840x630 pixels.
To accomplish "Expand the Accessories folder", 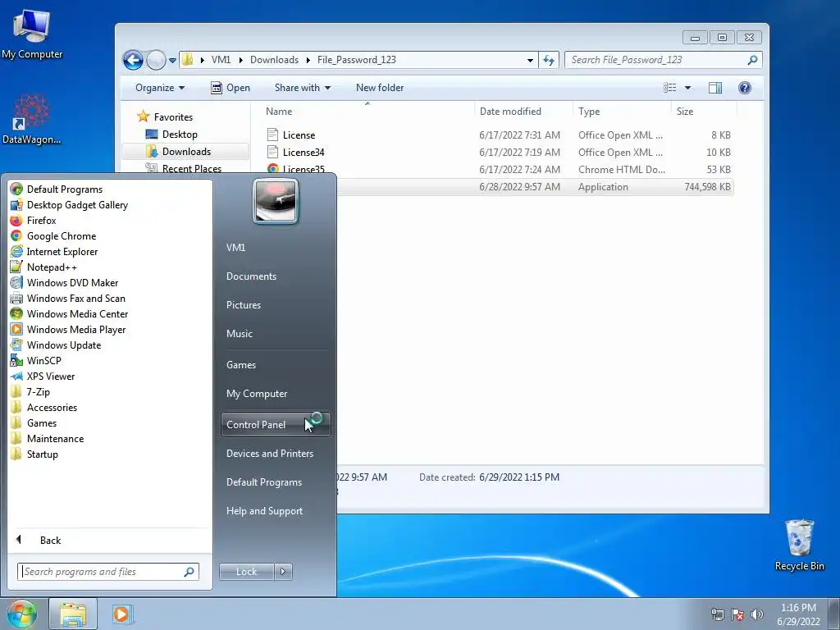I will coord(52,407).
